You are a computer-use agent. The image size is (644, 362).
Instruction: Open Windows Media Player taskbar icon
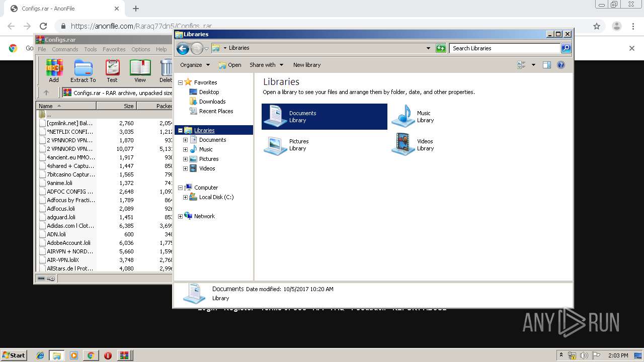(x=73, y=355)
